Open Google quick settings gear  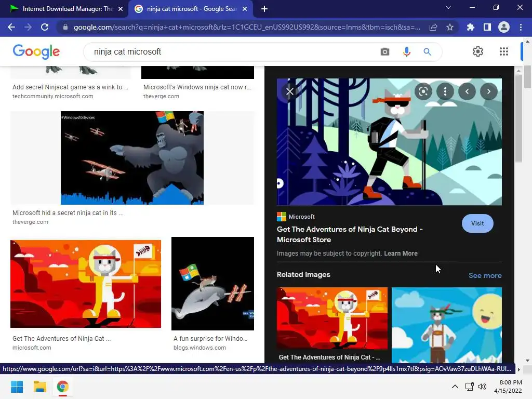[x=478, y=51]
